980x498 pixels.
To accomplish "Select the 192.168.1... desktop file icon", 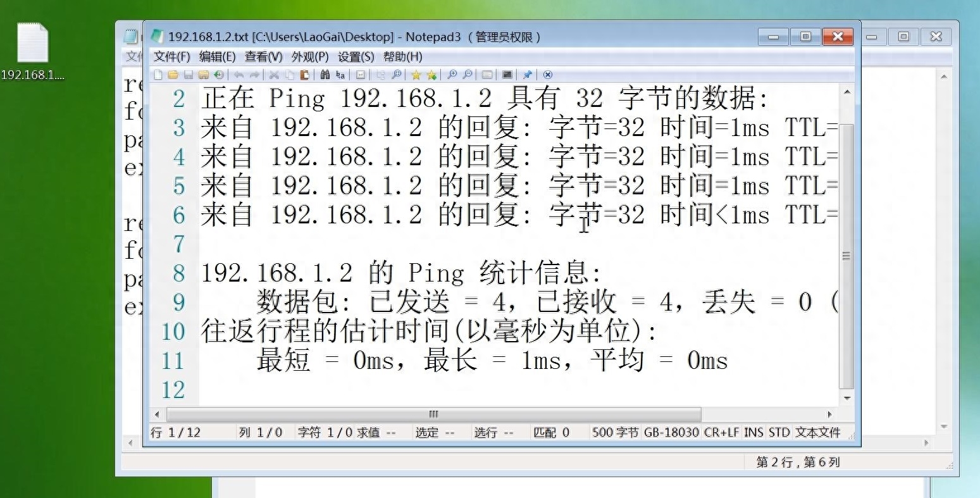I will (33, 52).
